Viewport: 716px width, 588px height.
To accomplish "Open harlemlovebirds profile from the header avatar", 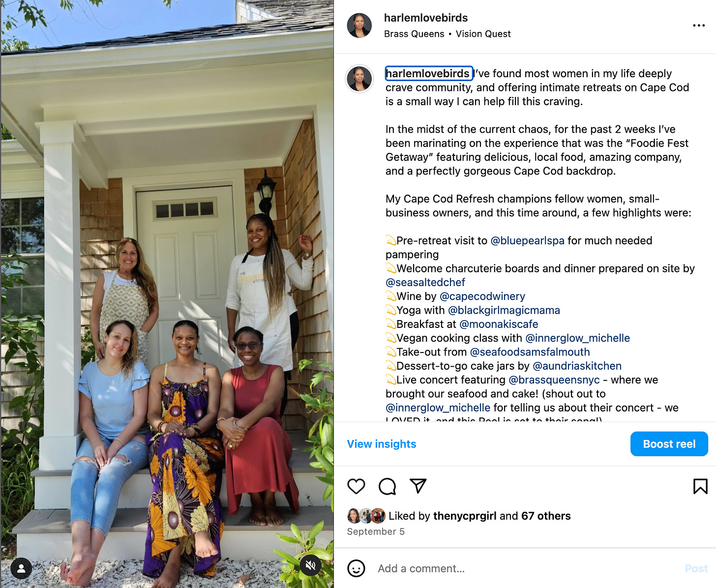I will [x=359, y=26].
